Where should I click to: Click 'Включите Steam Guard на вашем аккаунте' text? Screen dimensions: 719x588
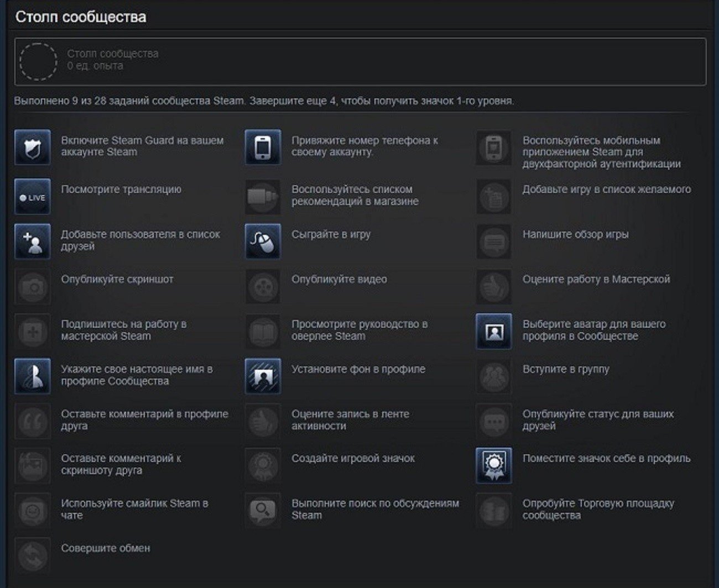click(x=143, y=146)
